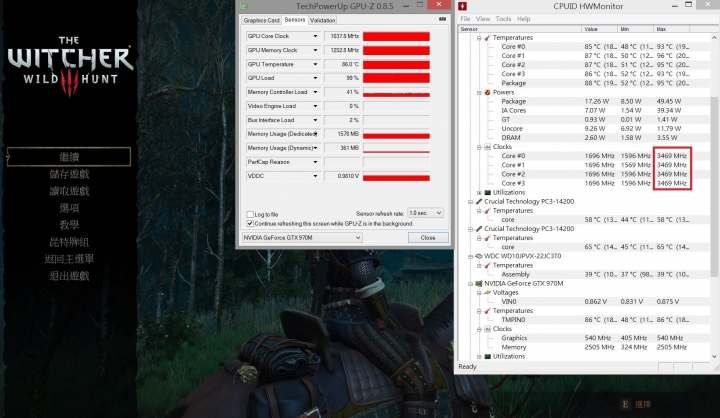Collapse the Powers tree node
The height and width of the screenshot is (418, 720).
tap(479, 92)
